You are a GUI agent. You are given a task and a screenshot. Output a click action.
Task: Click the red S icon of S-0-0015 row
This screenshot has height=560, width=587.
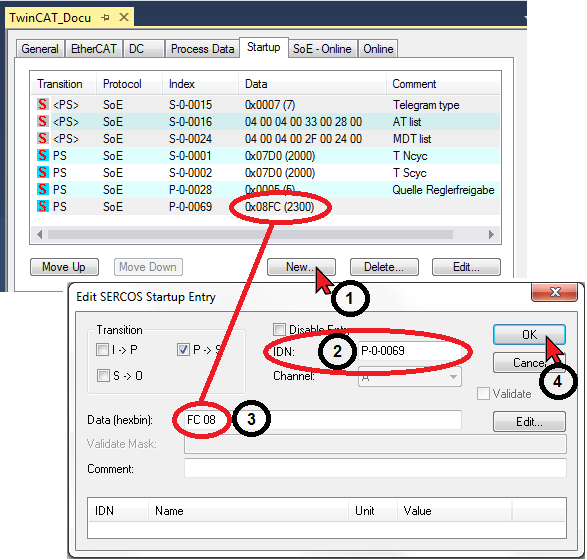pyautogui.click(x=43, y=104)
